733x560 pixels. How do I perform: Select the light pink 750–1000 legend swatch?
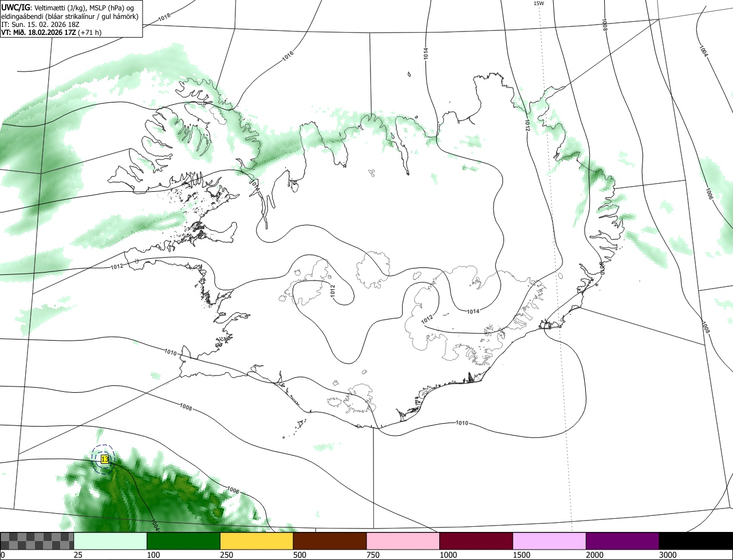pyautogui.click(x=403, y=541)
